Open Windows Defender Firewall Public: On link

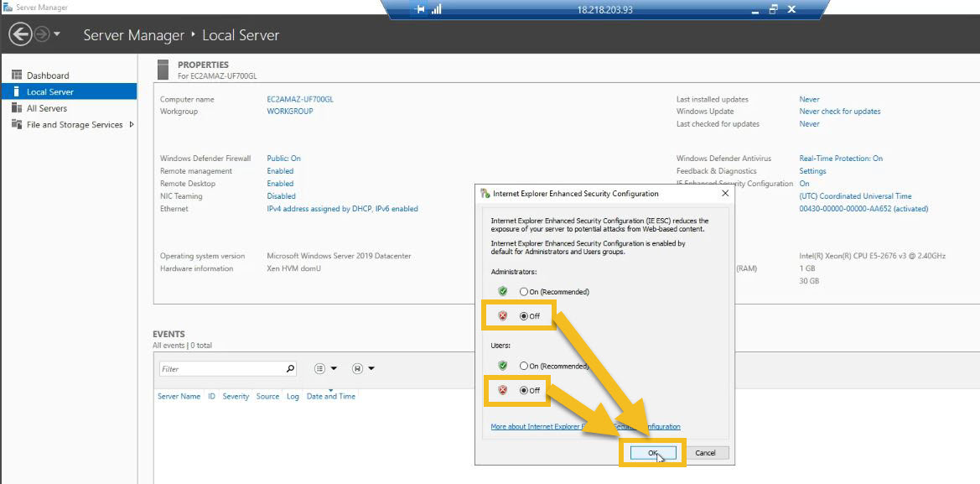(283, 159)
